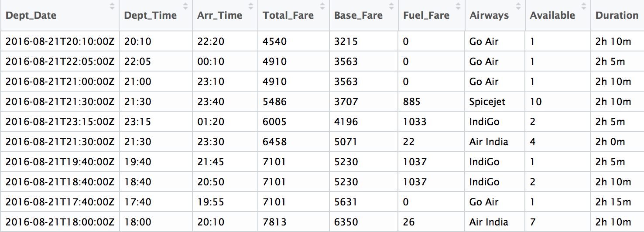Screen dimensions: 644x232
Task: Sort by Available using its arrow icon
Action: pyautogui.click(x=584, y=6)
